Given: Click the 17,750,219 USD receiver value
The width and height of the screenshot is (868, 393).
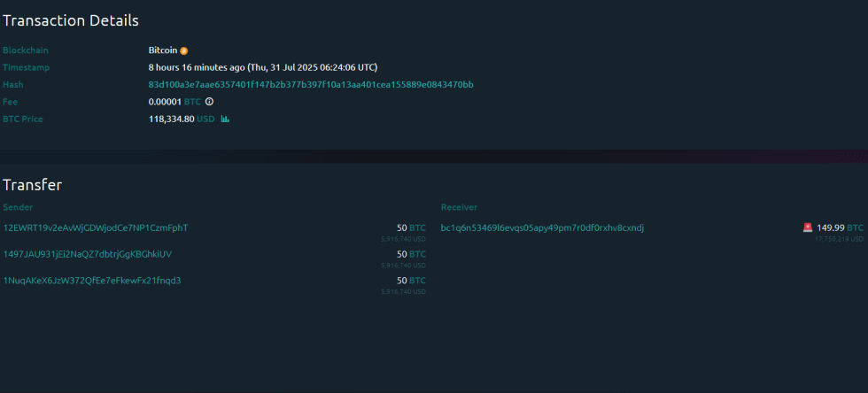Looking at the screenshot, I should 839,239.
